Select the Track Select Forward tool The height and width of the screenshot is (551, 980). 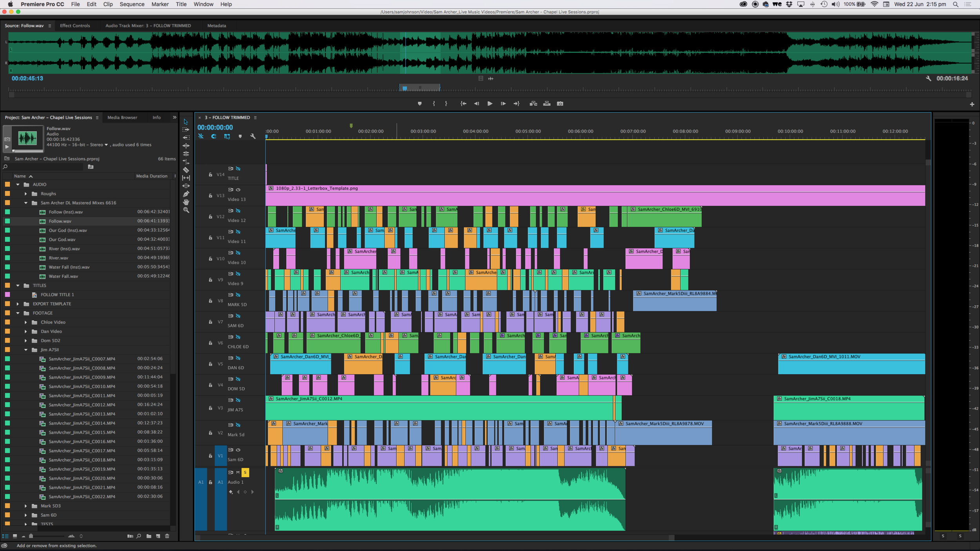pyautogui.click(x=186, y=130)
